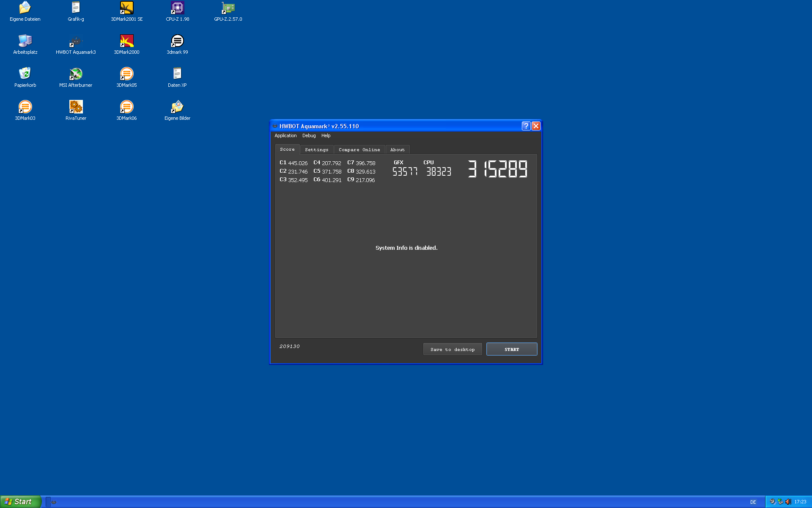The height and width of the screenshot is (508, 812).
Task: Click the tray speaker sound manager icon
Action: tap(772, 502)
